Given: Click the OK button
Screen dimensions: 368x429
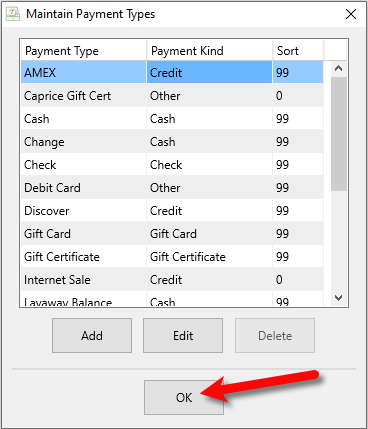Looking at the screenshot, I should (x=184, y=398).
